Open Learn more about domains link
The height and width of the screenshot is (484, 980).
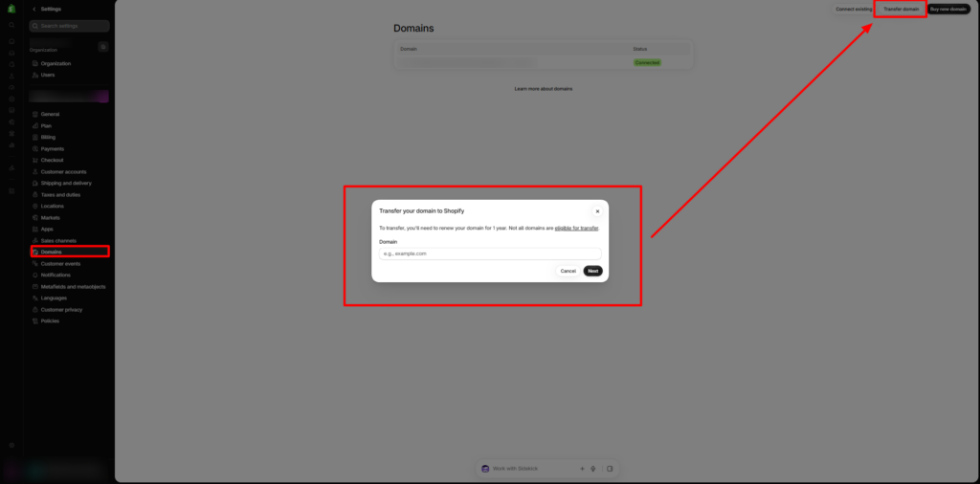[x=544, y=89]
